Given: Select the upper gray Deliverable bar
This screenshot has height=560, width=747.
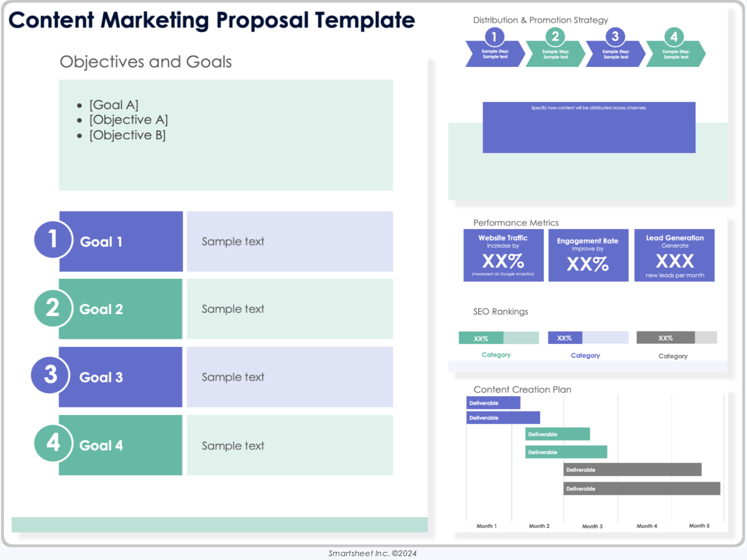Looking at the screenshot, I should (x=632, y=470).
